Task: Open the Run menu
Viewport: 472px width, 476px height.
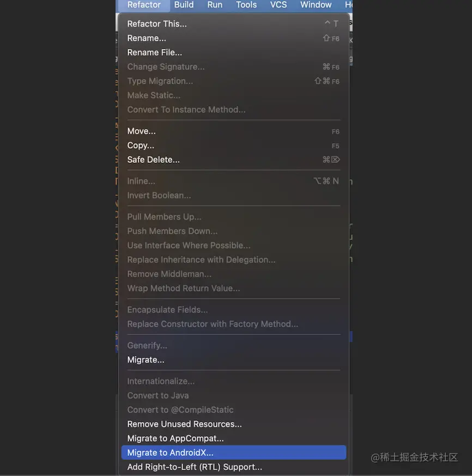Action: click(215, 5)
